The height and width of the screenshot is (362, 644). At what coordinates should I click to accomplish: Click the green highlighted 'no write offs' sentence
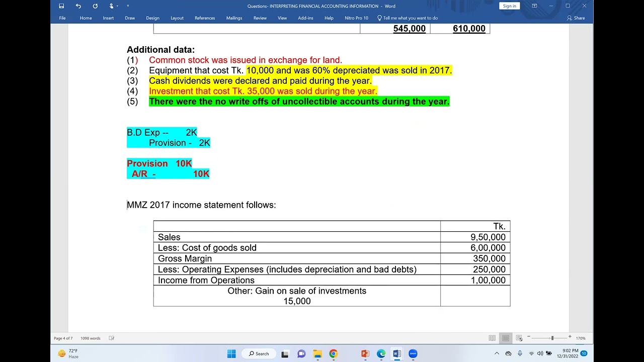(299, 102)
